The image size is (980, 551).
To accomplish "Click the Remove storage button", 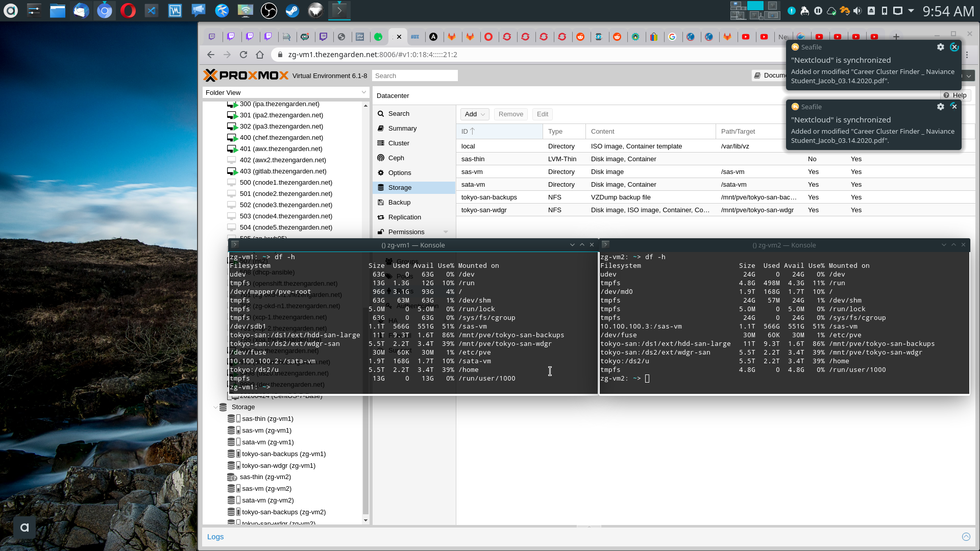I will (x=510, y=114).
